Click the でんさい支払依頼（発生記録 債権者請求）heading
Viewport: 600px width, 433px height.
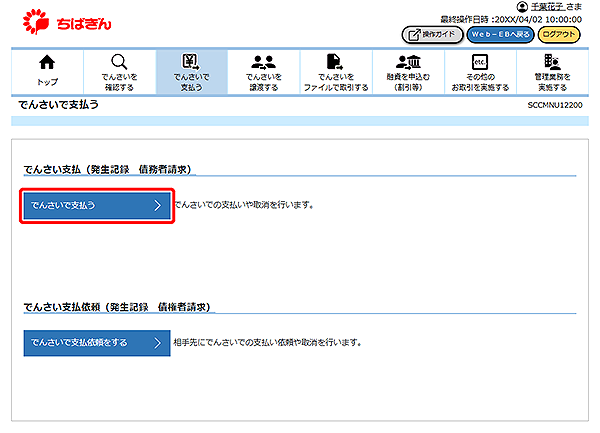(117, 307)
